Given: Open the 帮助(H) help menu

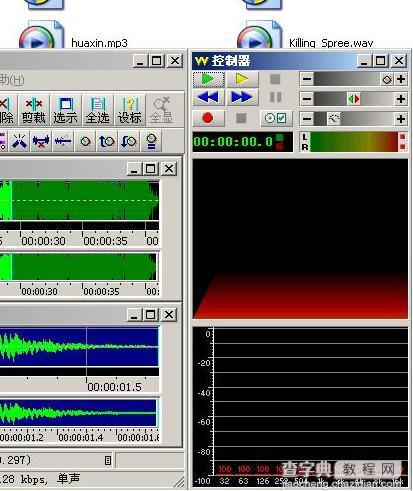Looking at the screenshot, I should point(12,80).
